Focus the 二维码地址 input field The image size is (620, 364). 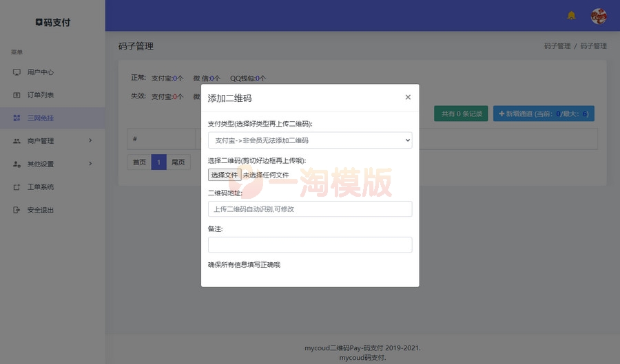pos(309,209)
